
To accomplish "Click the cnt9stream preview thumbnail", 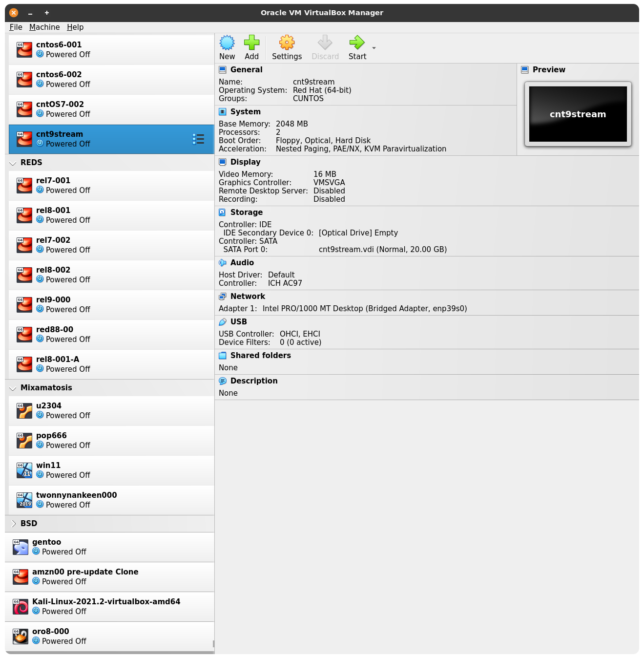I will (578, 114).
